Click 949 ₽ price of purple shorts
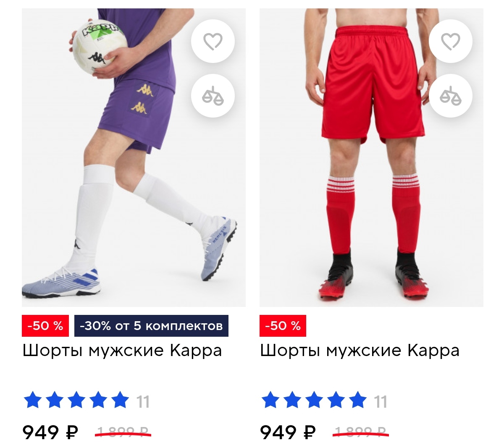This screenshot has height=448, width=504. 50,432
